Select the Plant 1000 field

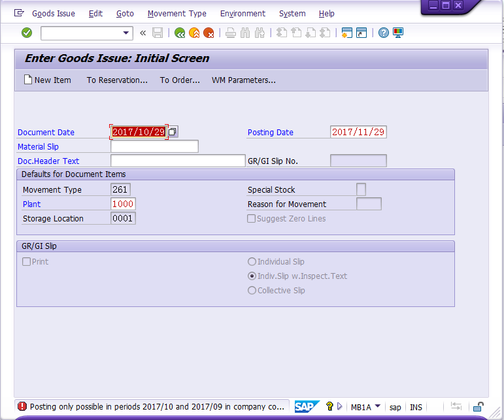point(123,204)
